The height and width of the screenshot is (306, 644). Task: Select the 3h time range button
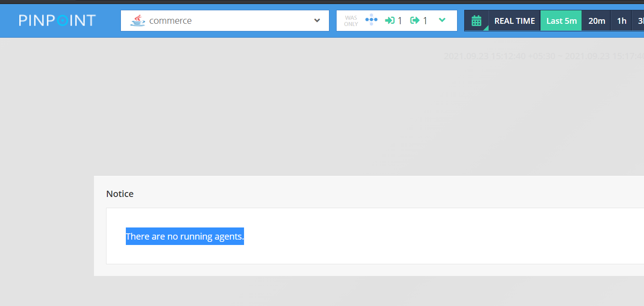pos(640,20)
